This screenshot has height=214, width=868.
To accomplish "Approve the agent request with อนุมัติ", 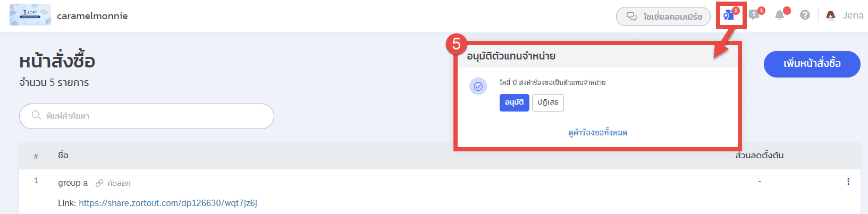I will tap(514, 102).
